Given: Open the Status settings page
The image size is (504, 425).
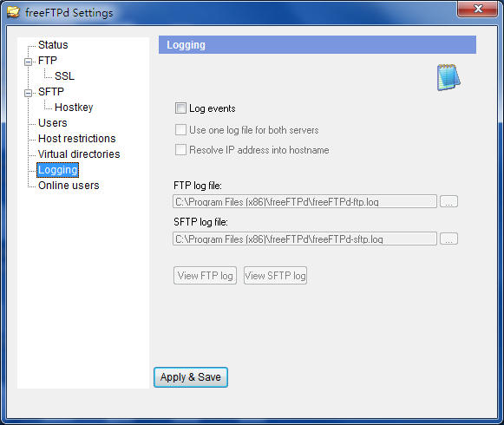Looking at the screenshot, I should pos(53,45).
